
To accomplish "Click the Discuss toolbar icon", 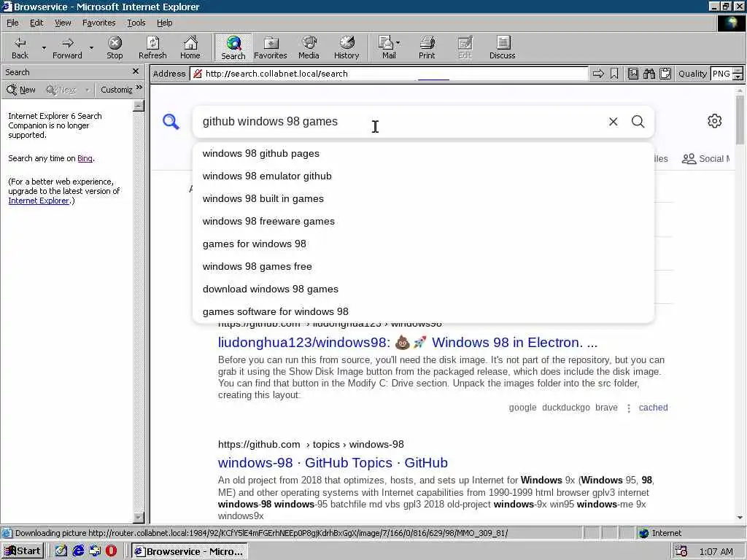I will click(503, 47).
